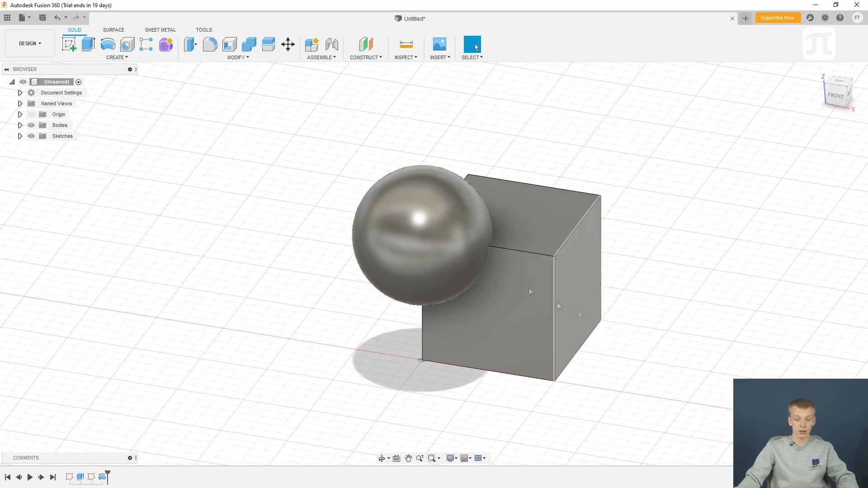868x488 pixels.
Task: Click the Midplane construct icon
Action: (366, 44)
